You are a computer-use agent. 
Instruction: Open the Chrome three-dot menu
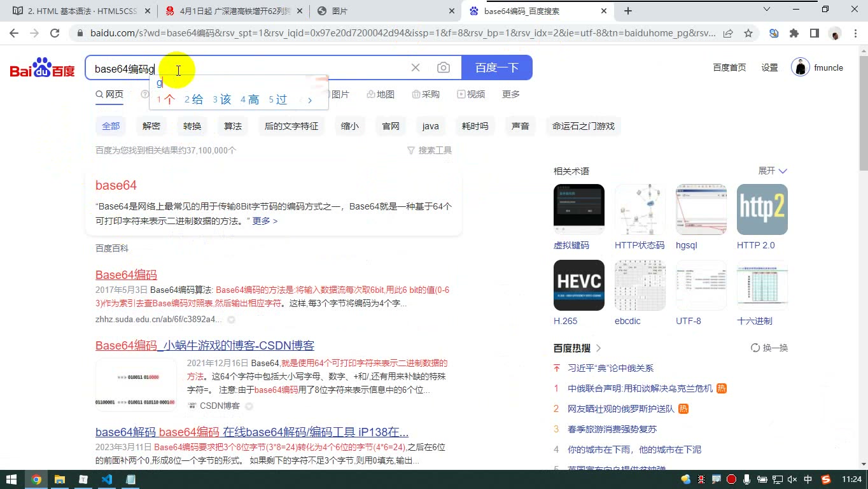(x=856, y=33)
